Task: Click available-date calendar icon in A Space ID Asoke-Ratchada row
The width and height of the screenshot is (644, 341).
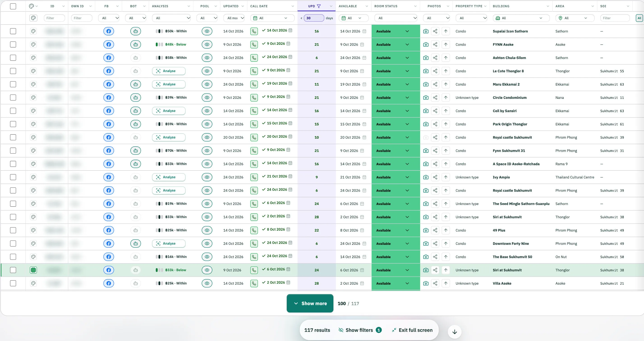Action: pos(364,164)
